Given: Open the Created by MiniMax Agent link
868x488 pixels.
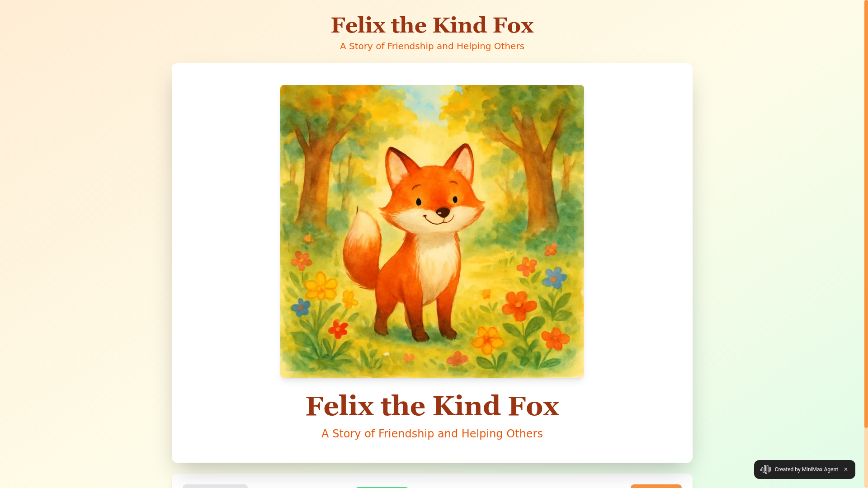Looking at the screenshot, I should coord(806,469).
